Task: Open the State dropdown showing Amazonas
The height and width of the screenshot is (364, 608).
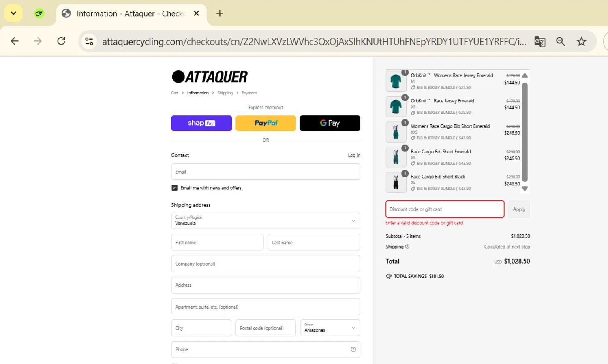Action: click(330, 328)
